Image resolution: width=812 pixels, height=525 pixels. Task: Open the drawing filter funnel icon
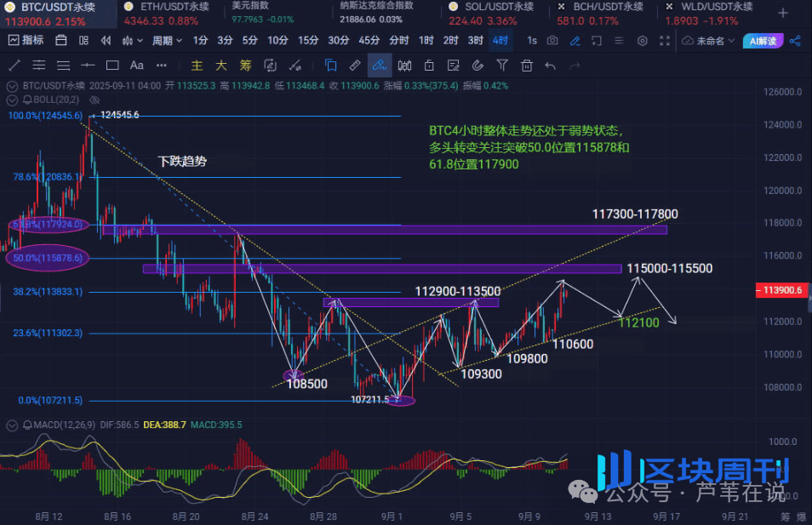(502, 66)
